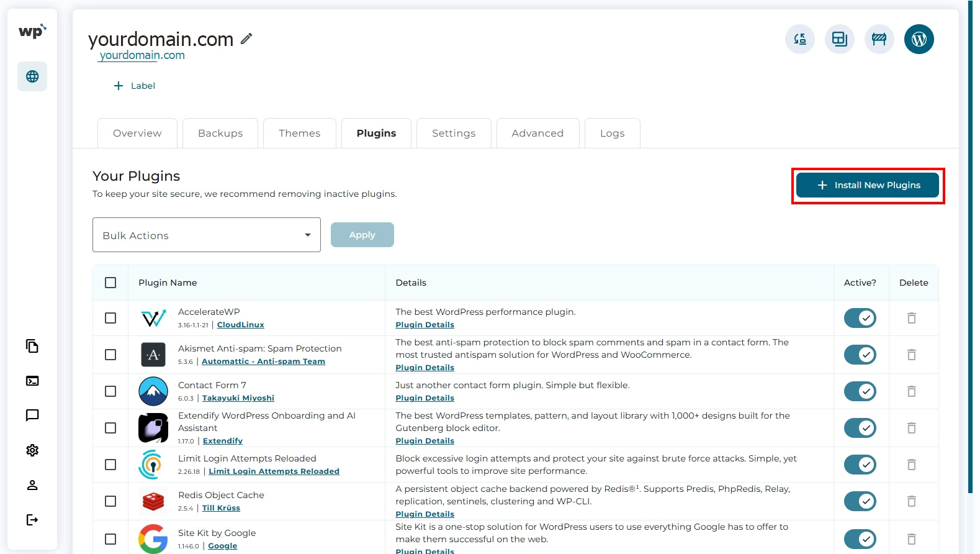Click the Site Kit Google logo
980x554 pixels.
click(153, 539)
